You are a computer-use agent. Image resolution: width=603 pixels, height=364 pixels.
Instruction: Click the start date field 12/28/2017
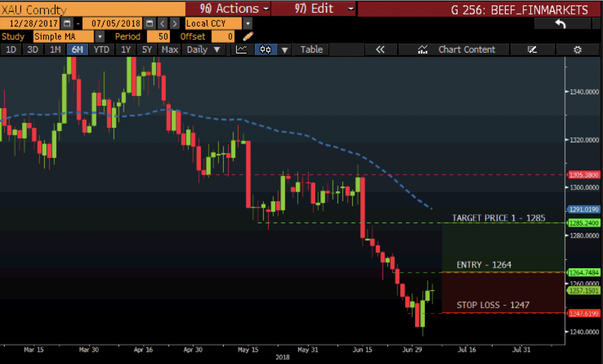coord(31,23)
